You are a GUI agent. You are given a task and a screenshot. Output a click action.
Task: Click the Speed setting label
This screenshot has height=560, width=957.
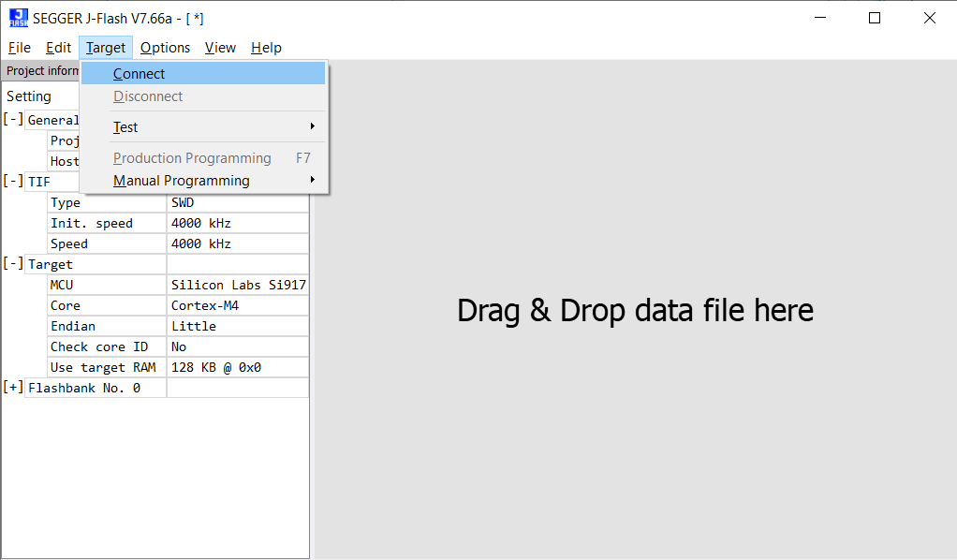pyautogui.click(x=108, y=243)
